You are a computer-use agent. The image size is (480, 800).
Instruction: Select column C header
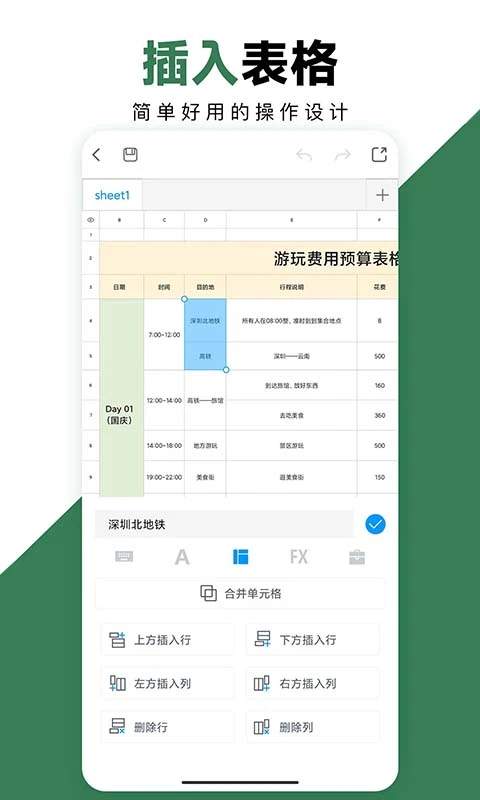[164, 220]
